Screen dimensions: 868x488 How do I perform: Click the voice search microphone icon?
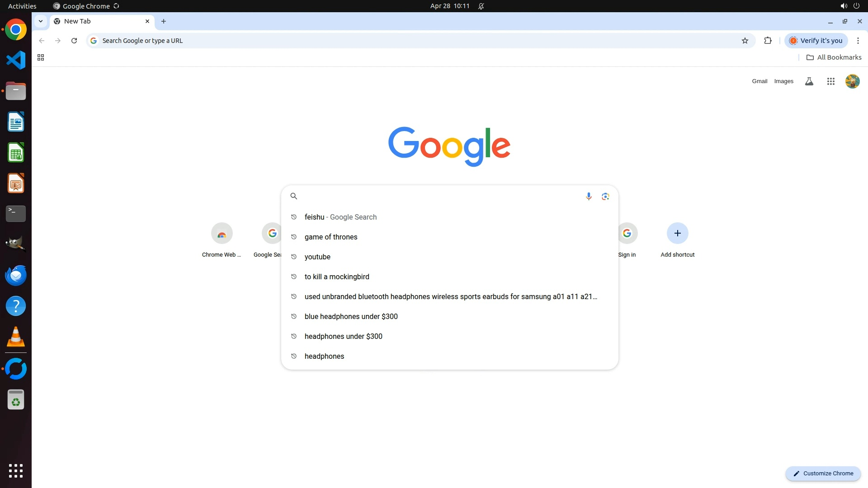click(x=589, y=196)
